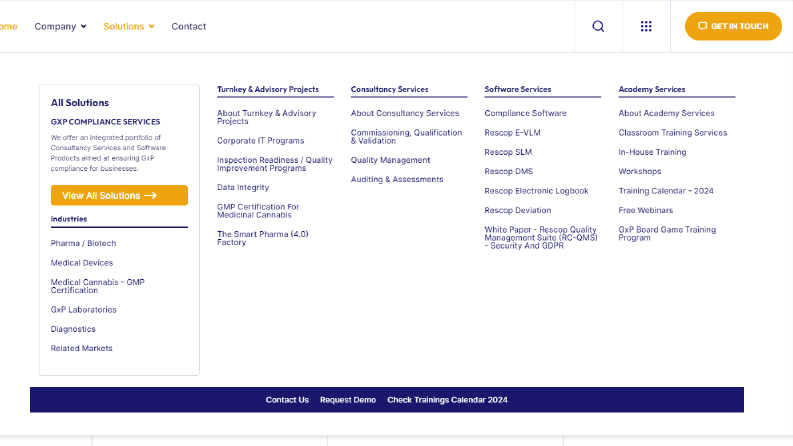Collapse the Solutions dropdown menu
This screenshot has height=446, width=793.
click(129, 26)
